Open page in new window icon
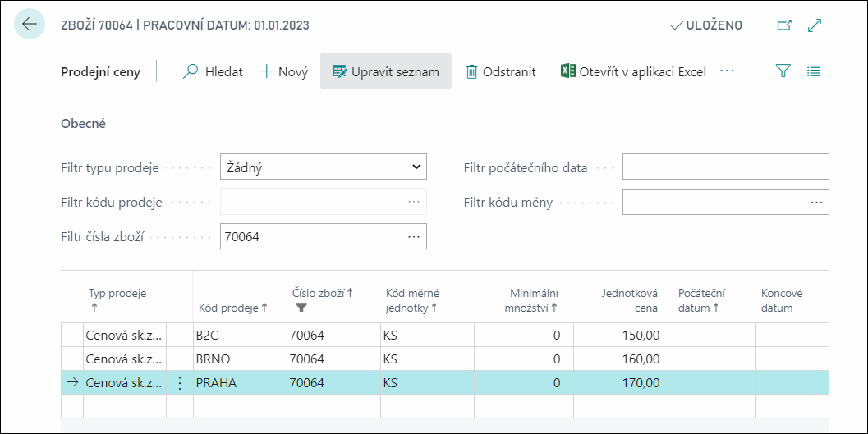868x434 pixels. click(x=784, y=25)
